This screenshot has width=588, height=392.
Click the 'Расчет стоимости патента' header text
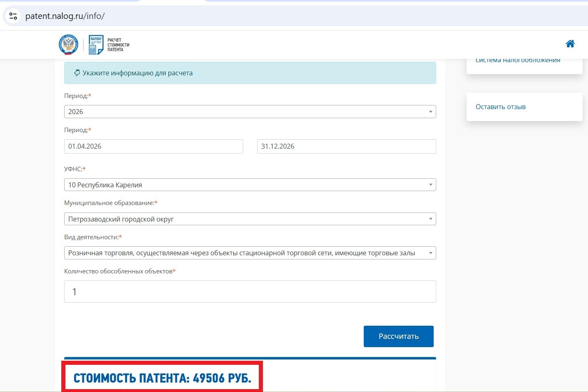[118, 45]
